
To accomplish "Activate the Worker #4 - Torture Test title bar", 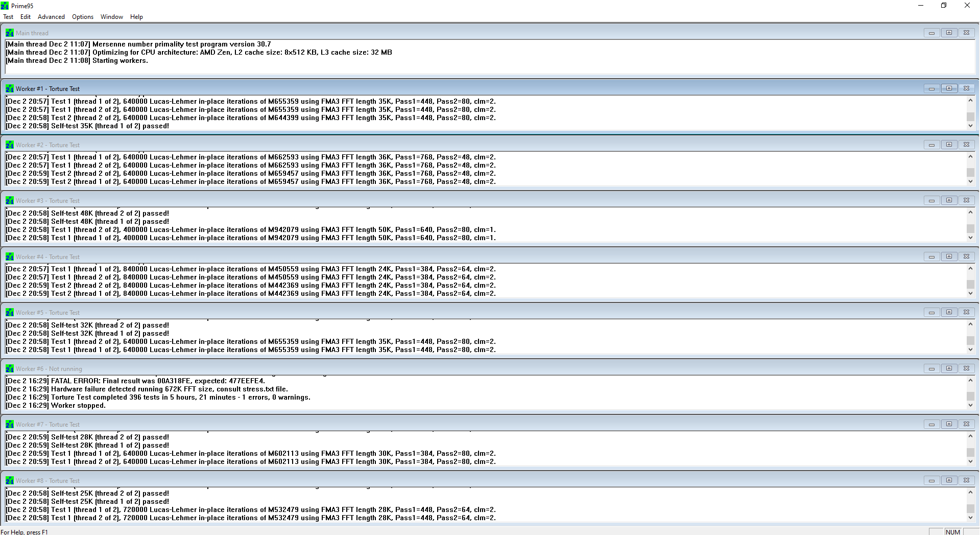I will (490, 257).
